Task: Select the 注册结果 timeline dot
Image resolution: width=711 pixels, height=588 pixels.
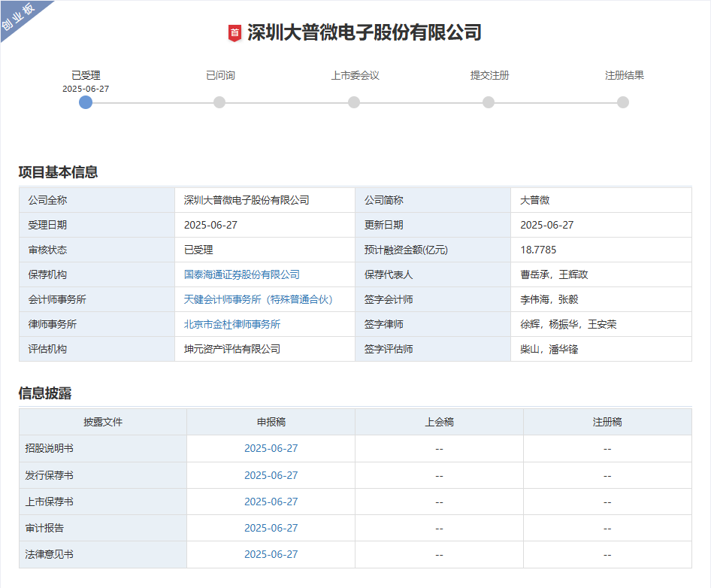Action: [x=623, y=102]
